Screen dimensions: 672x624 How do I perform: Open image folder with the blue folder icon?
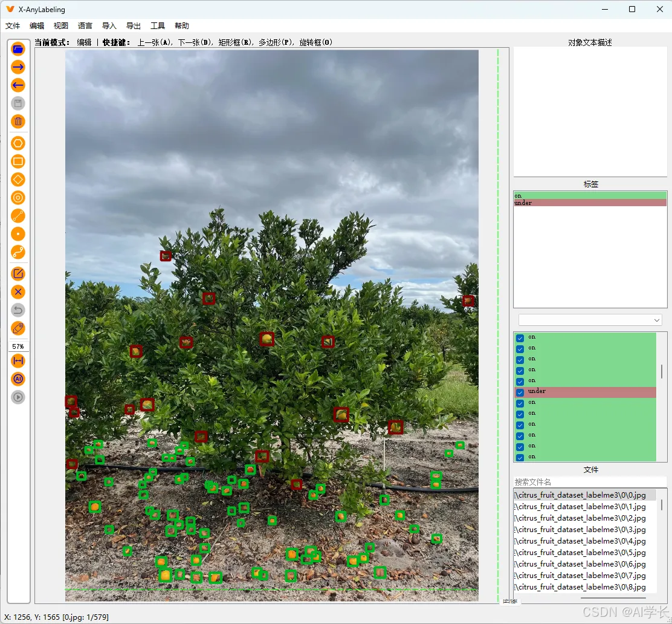coord(18,49)
